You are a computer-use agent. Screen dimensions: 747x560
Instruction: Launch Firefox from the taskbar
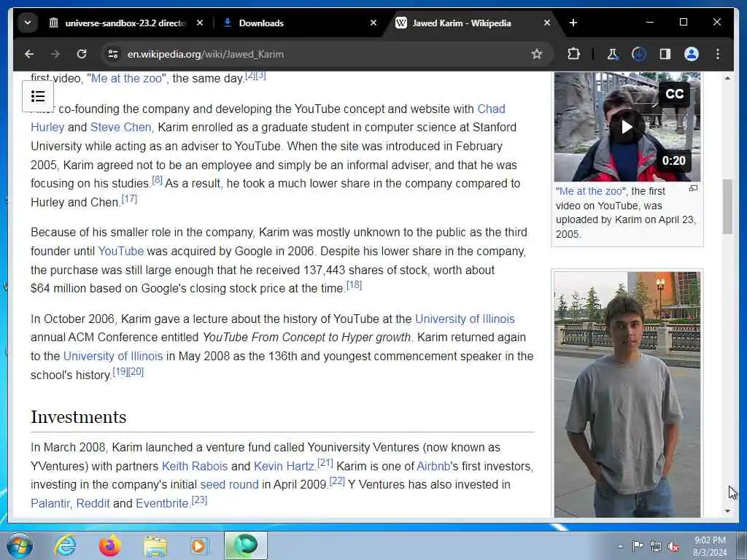[110, 545]
